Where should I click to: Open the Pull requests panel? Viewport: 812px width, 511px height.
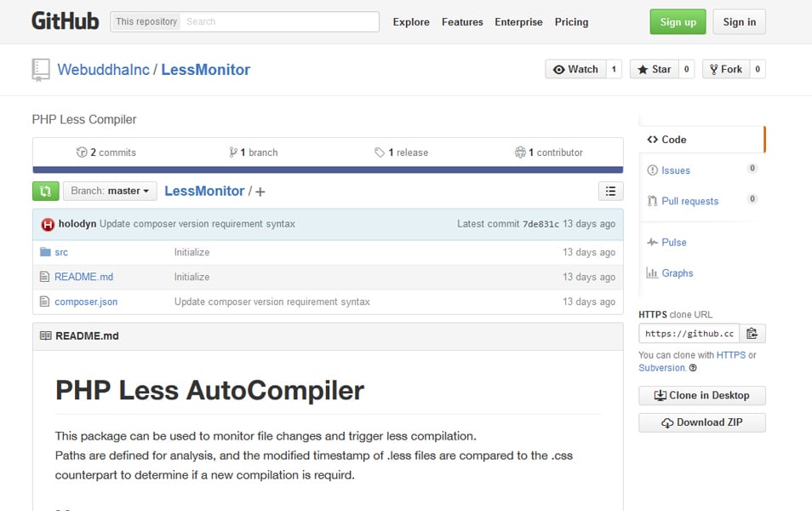click(690, 201)
